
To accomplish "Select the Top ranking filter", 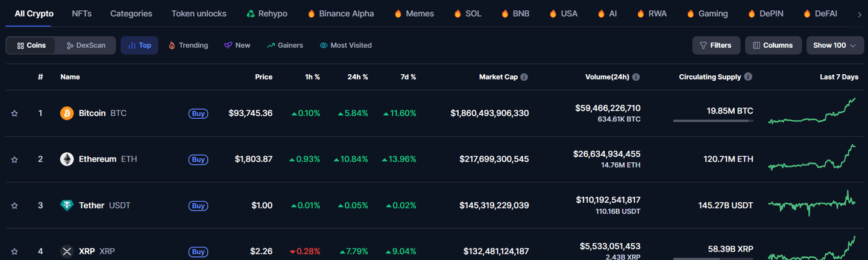I will [139, 45].
